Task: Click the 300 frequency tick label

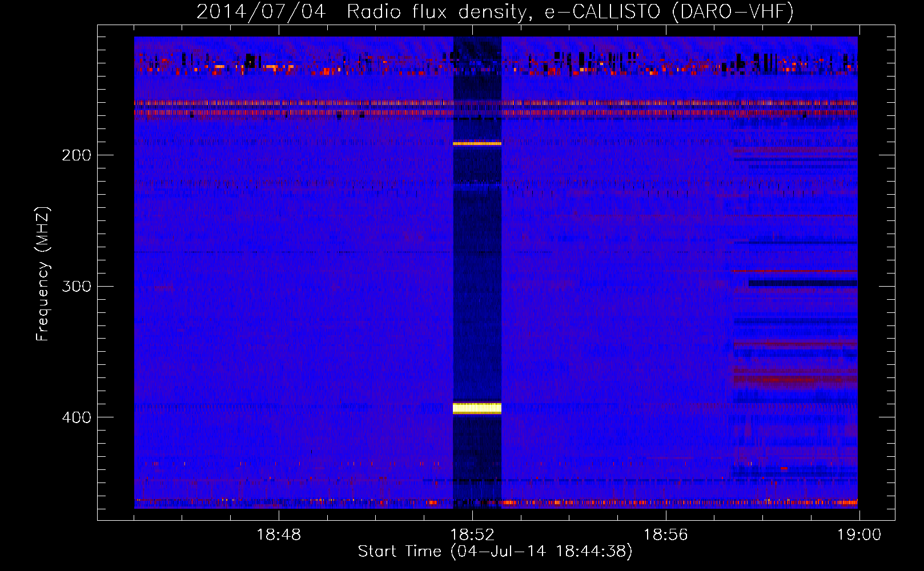Action: point(77,286)
